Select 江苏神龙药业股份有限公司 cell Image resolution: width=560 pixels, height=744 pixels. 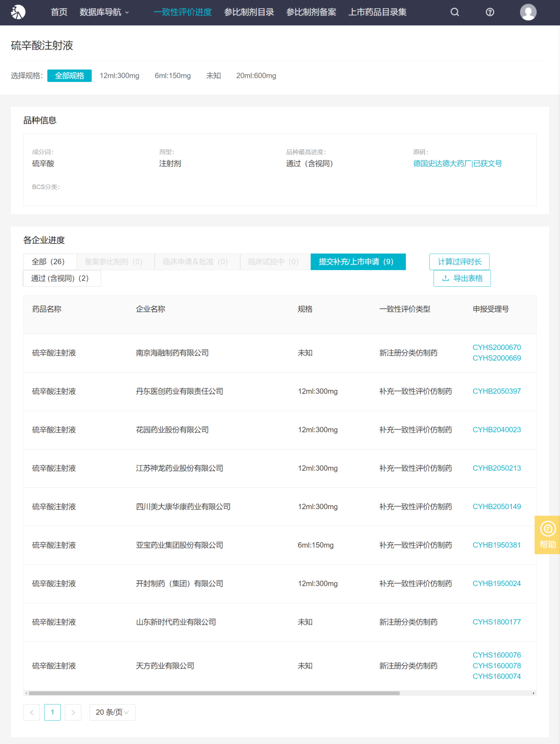click(179, 468)
